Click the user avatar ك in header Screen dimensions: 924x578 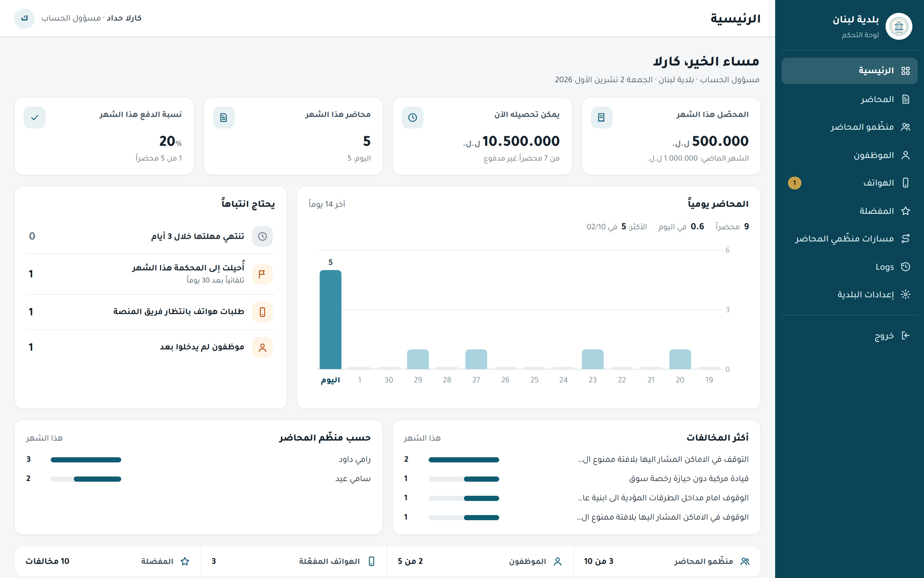(24, 18)
